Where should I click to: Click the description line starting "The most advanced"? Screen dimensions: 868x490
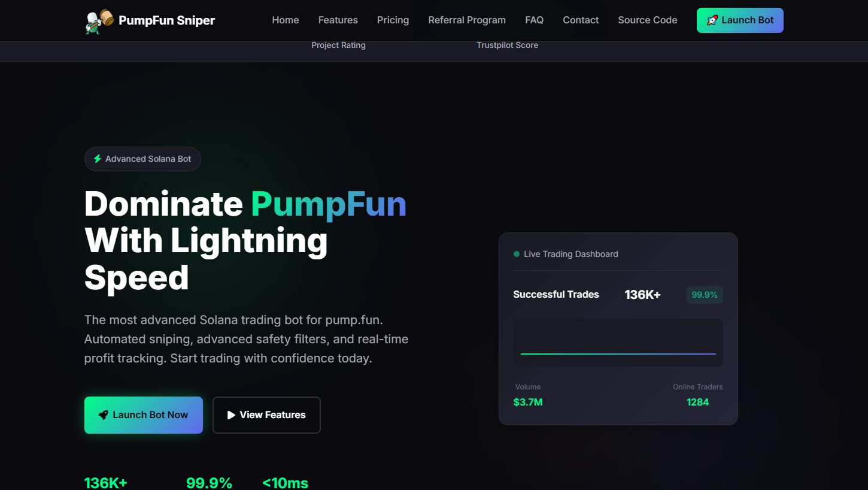click(x=233, y=320)
